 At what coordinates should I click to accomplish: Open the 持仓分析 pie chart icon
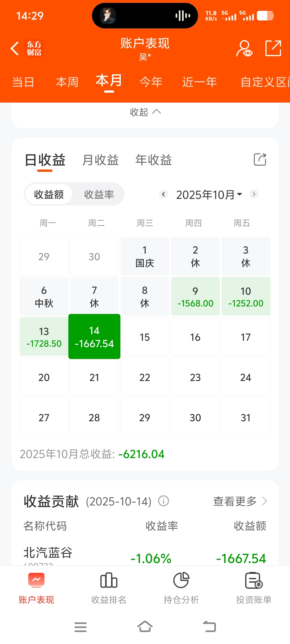point(181,581)
